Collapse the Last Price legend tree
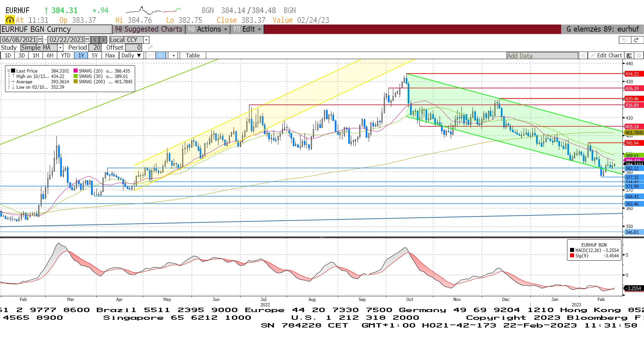The image size is (644, 344). click(x=9, y=71)
